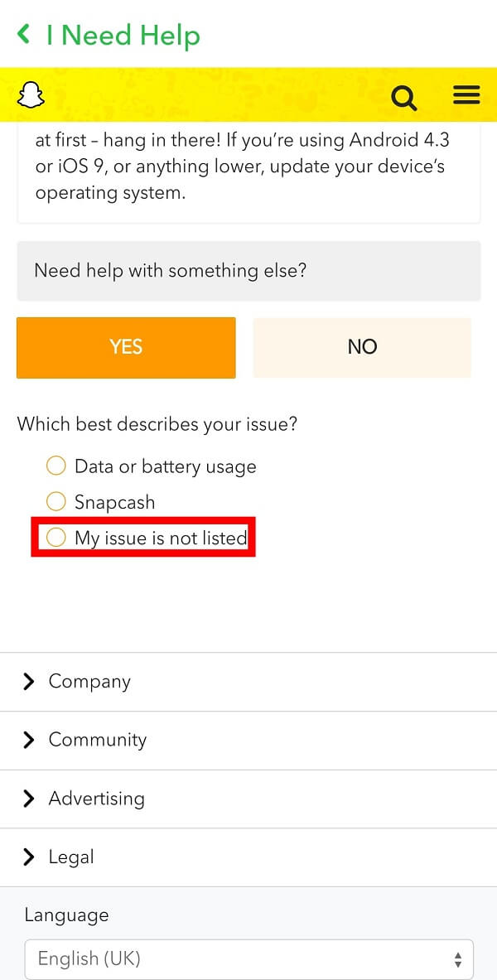Click the NO button
Image resolution: width=497 pixels, height=980 pixels.
click(x=362, y=347)
